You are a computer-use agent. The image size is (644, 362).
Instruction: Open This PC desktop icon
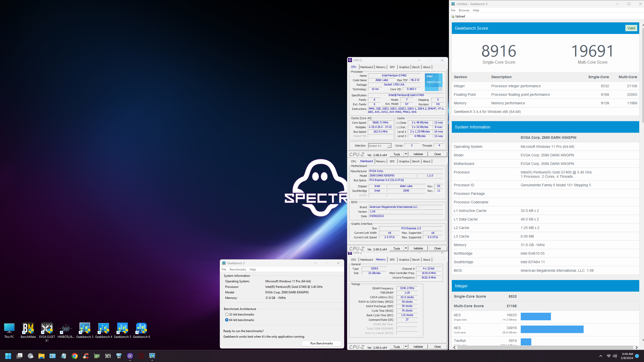9,331
